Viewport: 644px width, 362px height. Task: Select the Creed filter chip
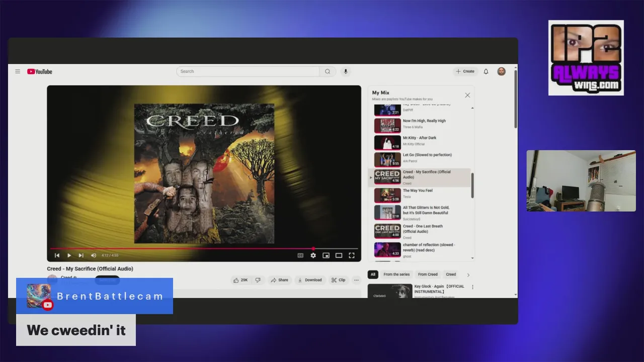tap(451, 275)
